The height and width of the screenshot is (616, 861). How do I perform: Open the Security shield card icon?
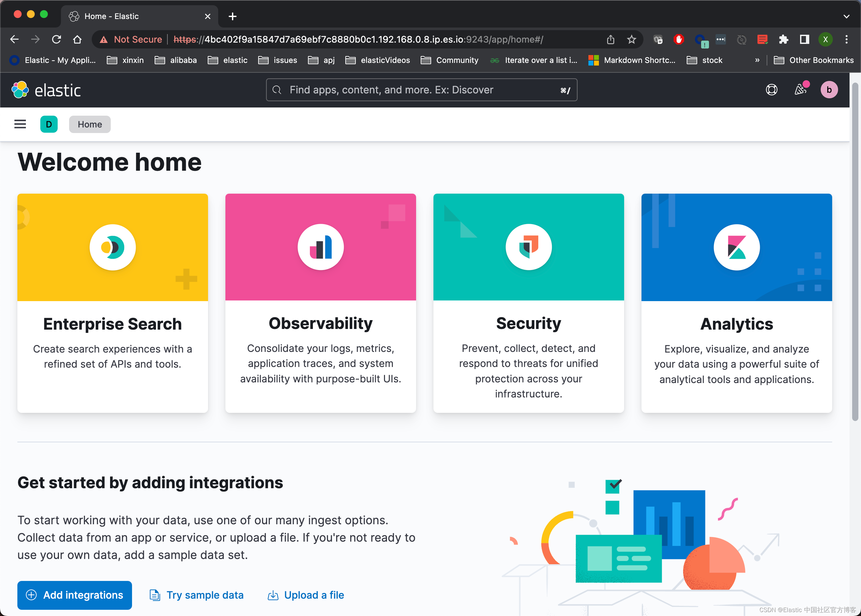pos(528,246)
